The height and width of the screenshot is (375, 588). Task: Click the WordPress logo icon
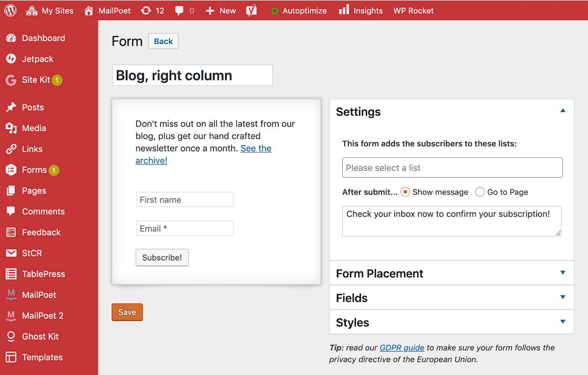11,11
